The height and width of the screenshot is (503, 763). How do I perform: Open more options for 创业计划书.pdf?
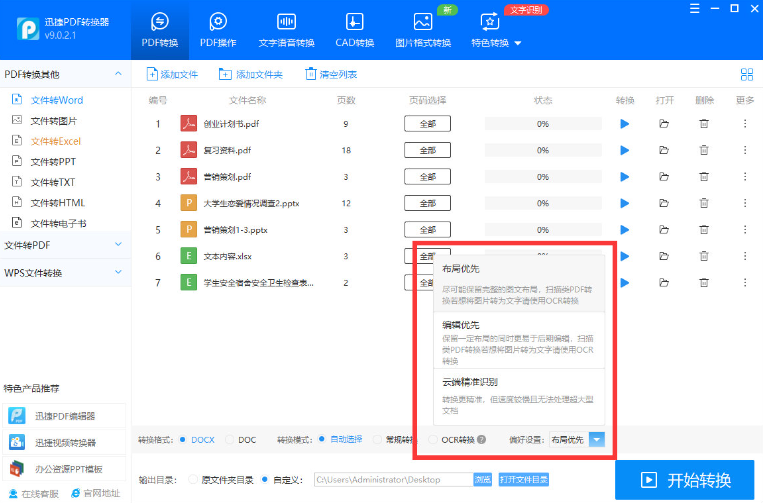[745, 124]
